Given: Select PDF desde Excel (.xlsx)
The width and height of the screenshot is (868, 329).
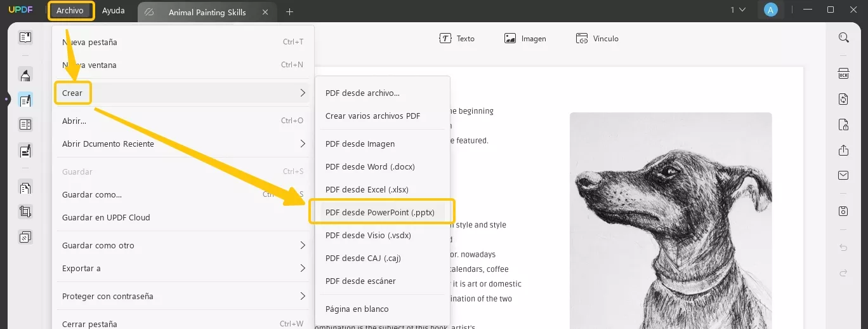Looking at the screenshot, I should click(383, 189).
